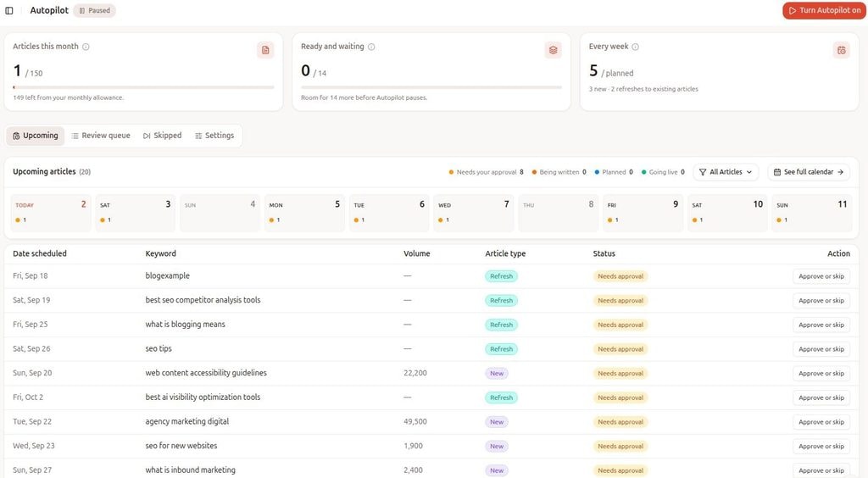Turn Autopilot on
This screenshot has width=868, height=478.
824,10
